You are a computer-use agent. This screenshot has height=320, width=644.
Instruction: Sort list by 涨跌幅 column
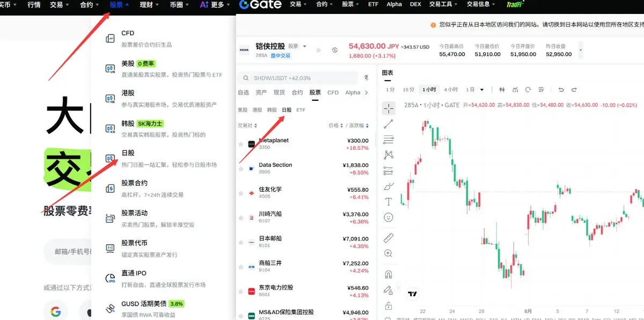coord(359,125)
